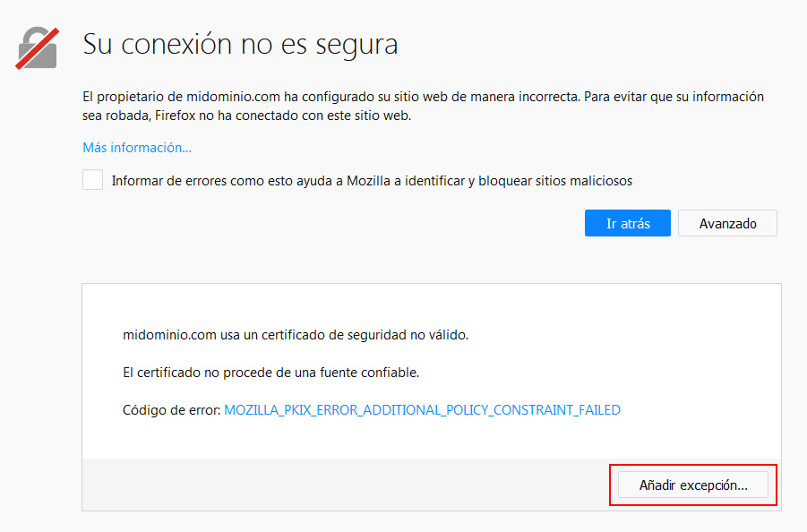Open the "Más información..." link
Image resolution: width=807 pixels, height=532 pixels.
(137, 148)
